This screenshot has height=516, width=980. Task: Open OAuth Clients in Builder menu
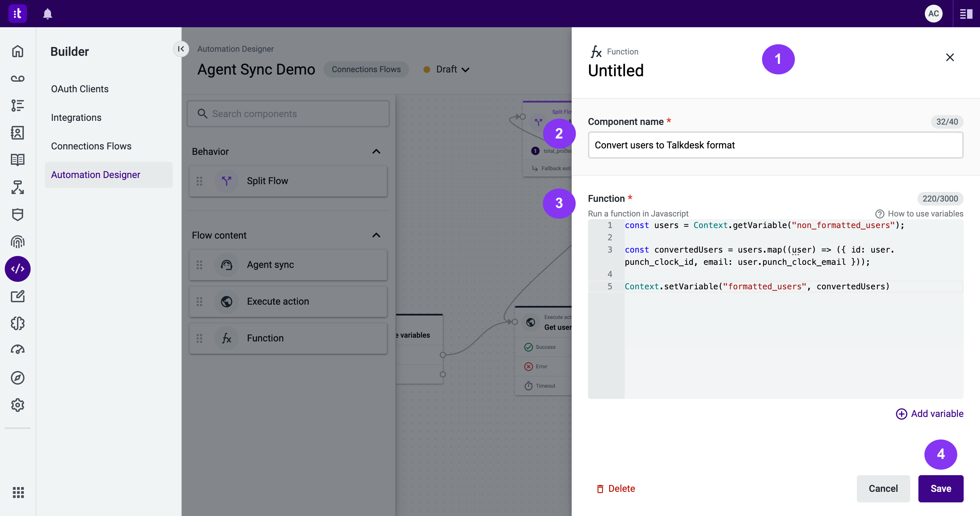tap(80, 89)
